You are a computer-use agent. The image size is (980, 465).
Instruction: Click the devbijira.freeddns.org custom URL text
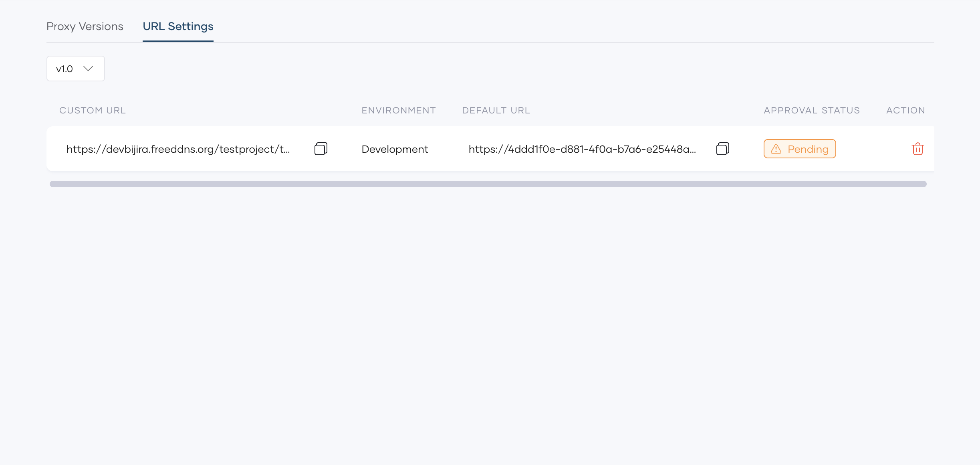pos(178,149)
